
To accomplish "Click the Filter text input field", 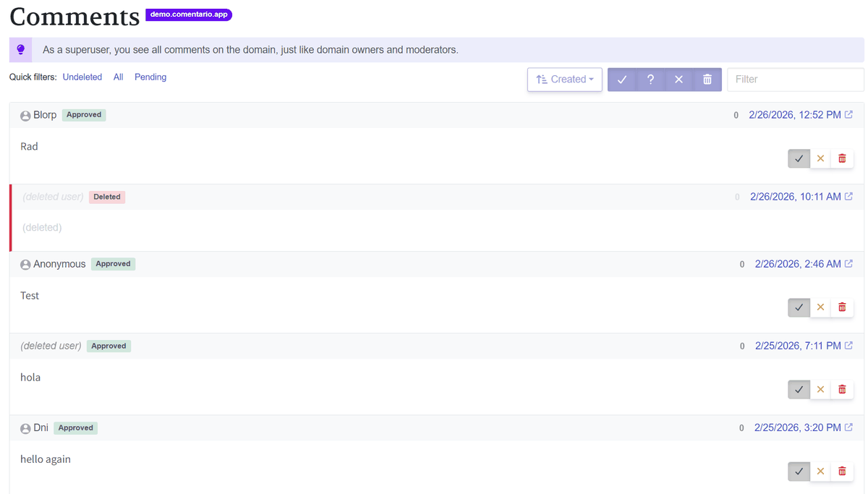I will 795,80.
